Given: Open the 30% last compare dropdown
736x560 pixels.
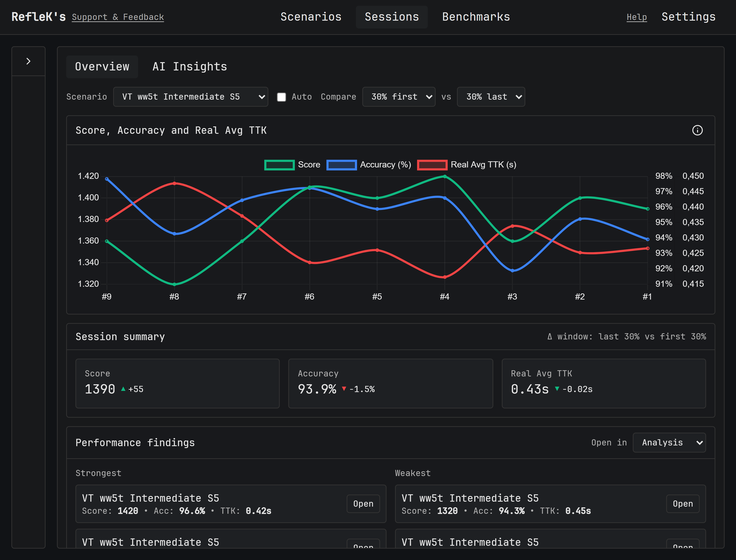Looking at the screenshot, I should tap(491, 97).
